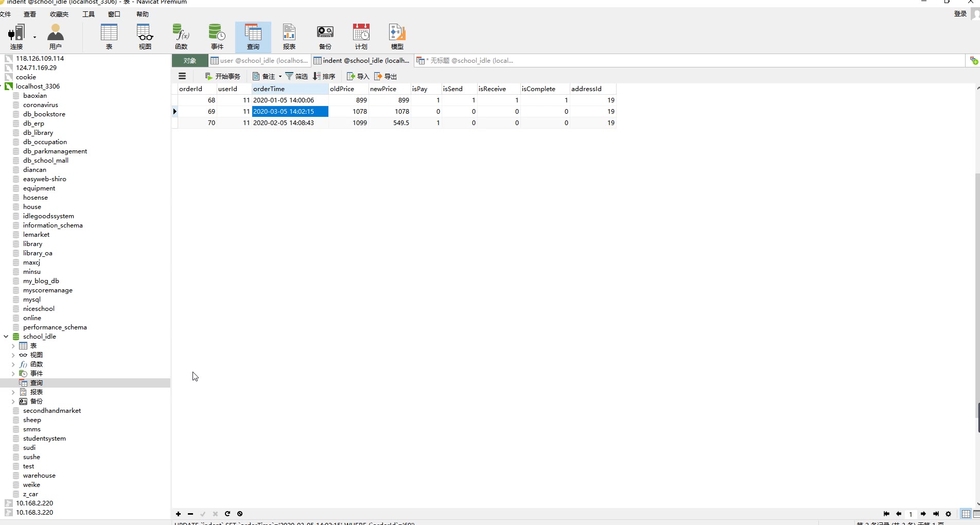Open the Tools (工具) menu
The height and width of the screenshot is (525, 980).
(x=89, y=14)
